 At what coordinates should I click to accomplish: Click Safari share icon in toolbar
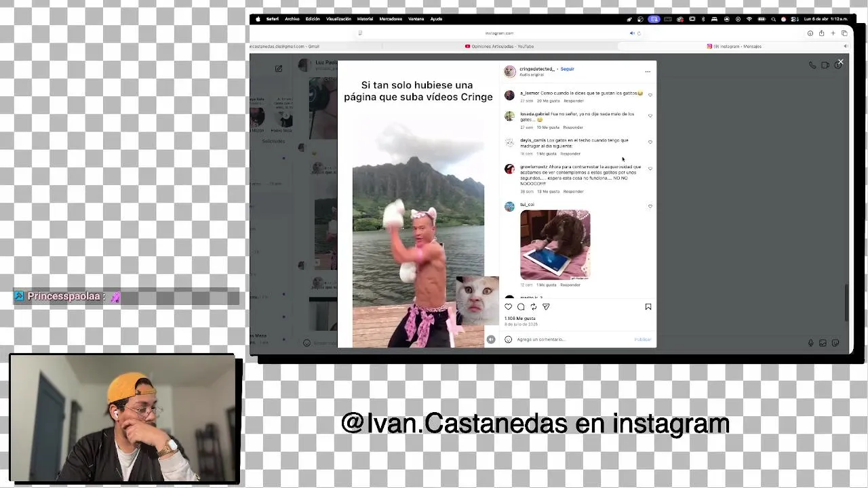click(821, 33)
